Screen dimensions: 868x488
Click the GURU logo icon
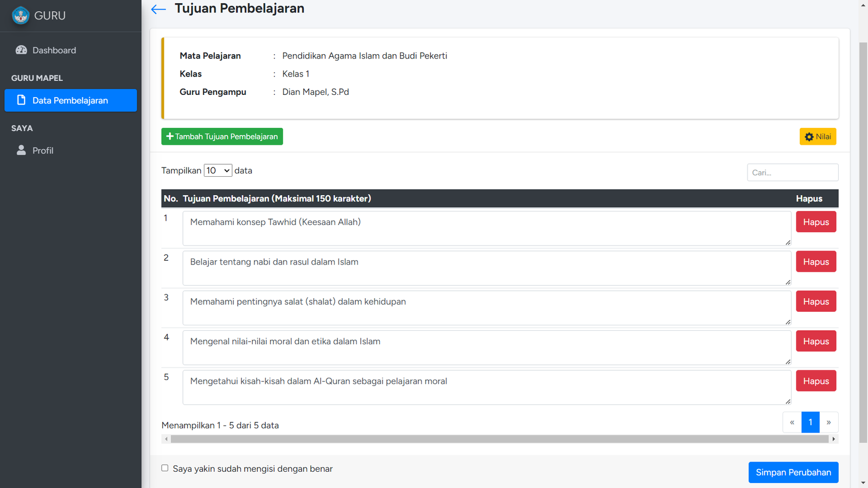click(21, 16)
